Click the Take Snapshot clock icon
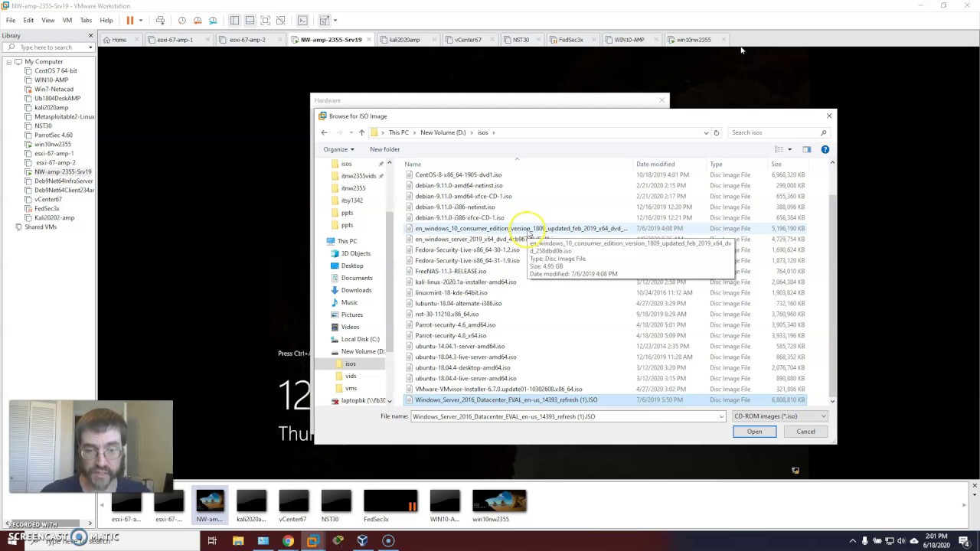 click(x=181, y=20)
